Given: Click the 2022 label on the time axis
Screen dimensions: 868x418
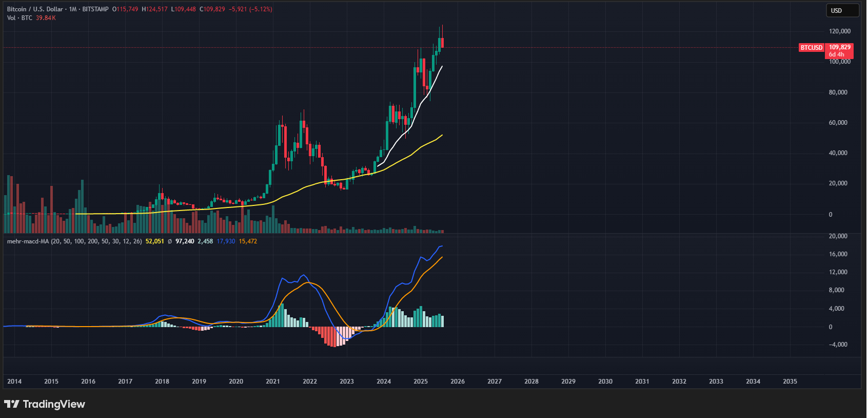Looking at the screenshot, I should (310, 382).
